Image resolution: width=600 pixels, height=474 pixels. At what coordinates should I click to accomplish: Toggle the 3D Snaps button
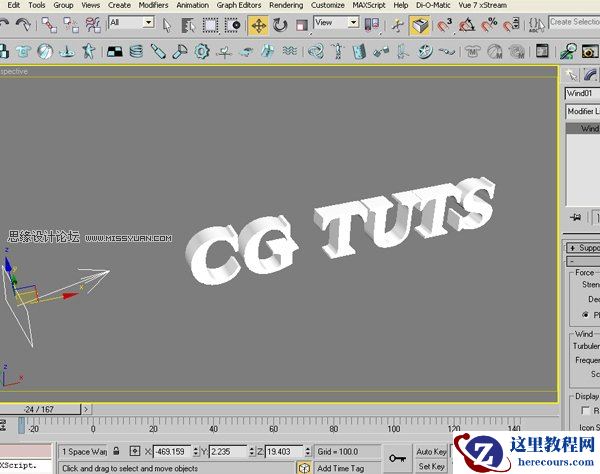pyautogui.click(x=444, y=26)
